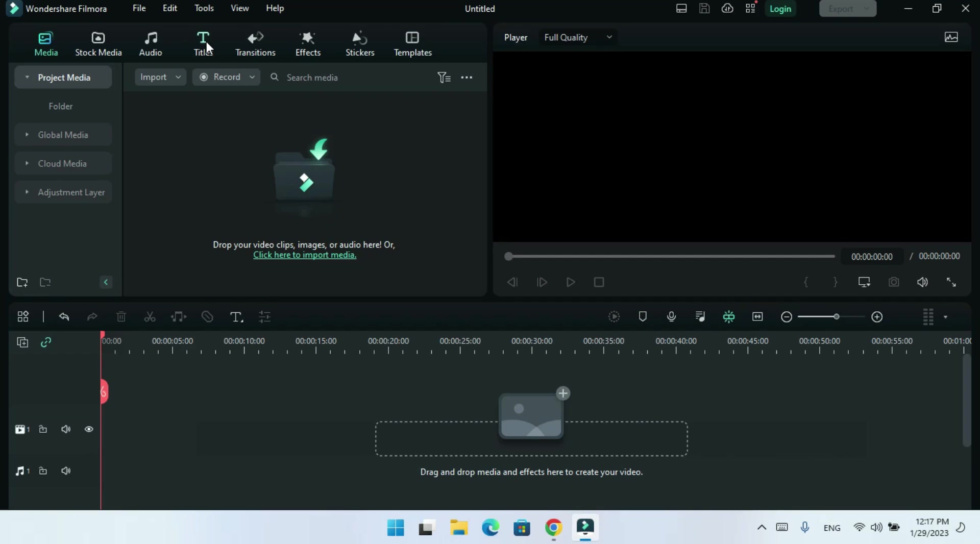Take a snapshot with the camera icon
Screen dimensions: 980x544
pyautogui.click(x=893, y=282)
